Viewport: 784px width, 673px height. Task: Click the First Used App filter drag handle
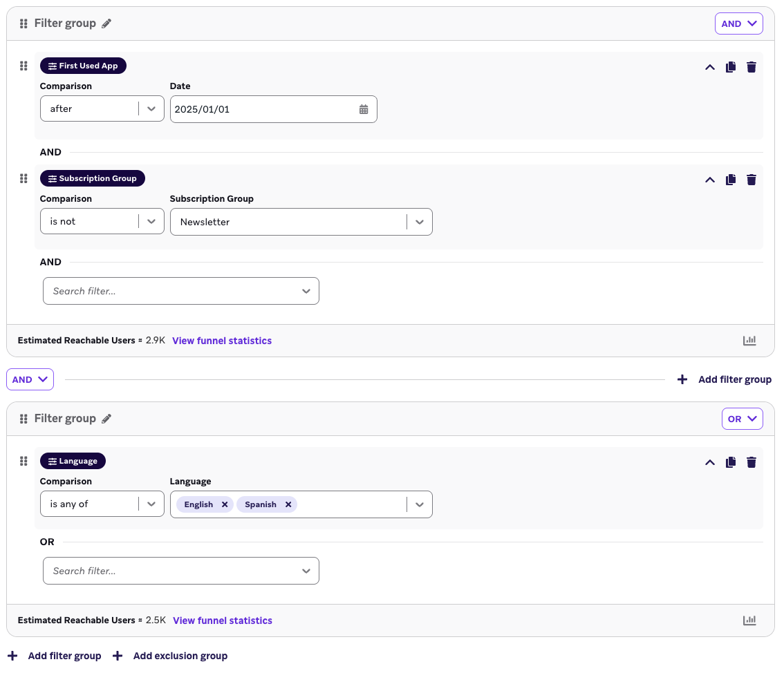tap(24, 66)
